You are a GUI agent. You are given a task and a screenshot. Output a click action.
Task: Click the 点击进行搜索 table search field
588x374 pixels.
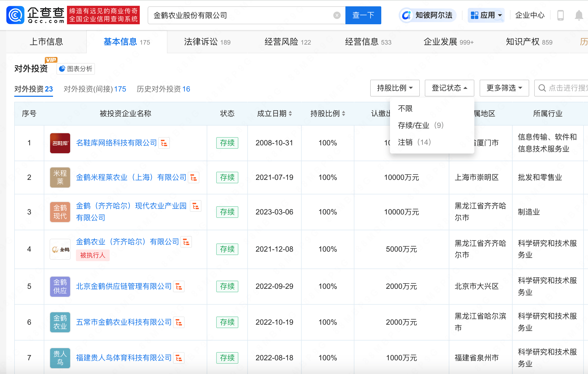[562, 88]
